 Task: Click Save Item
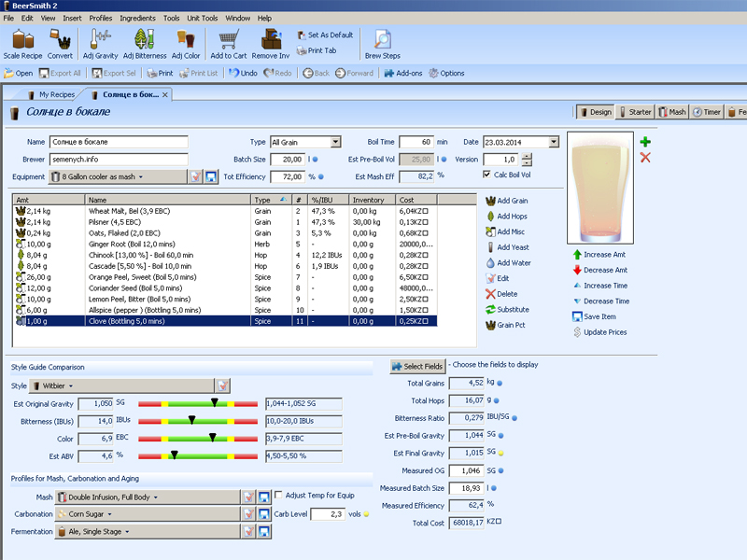click(594, 316)
